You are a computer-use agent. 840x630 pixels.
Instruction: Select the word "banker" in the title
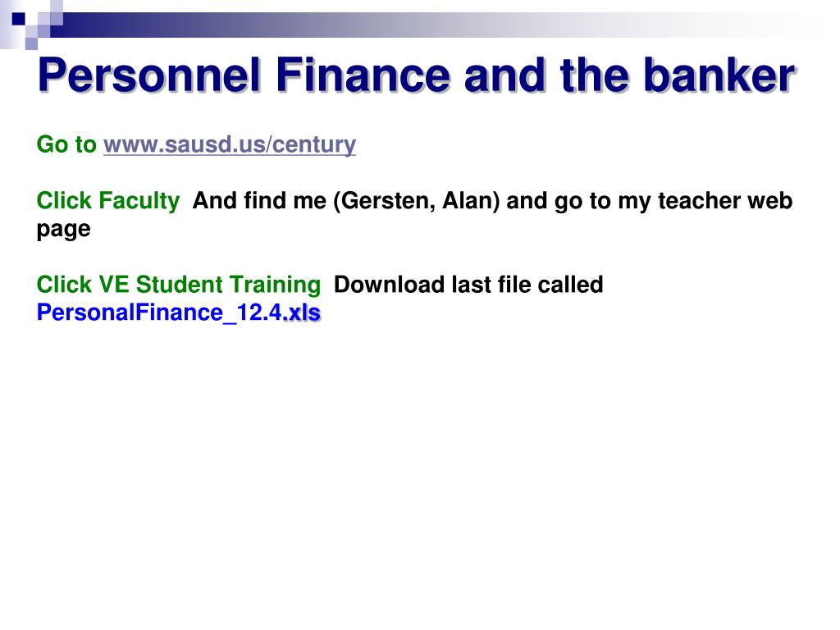click(x=718, y=76)
